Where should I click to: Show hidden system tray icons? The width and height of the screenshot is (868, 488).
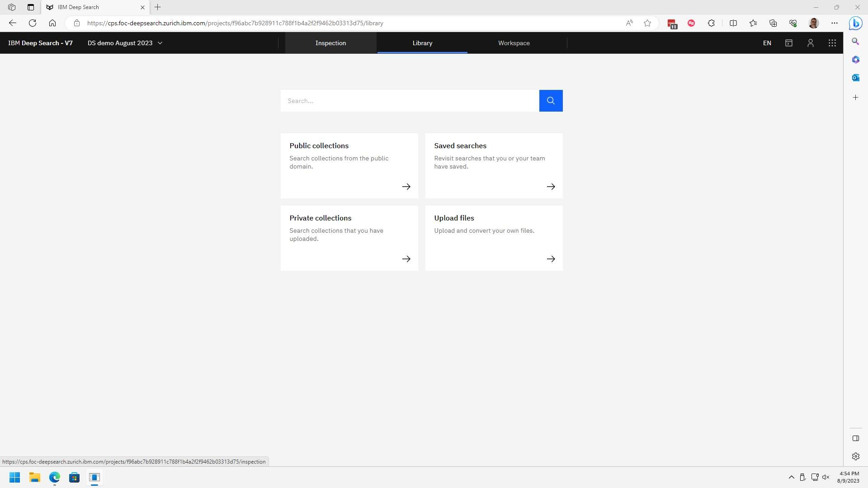click(x=792, y=477)
